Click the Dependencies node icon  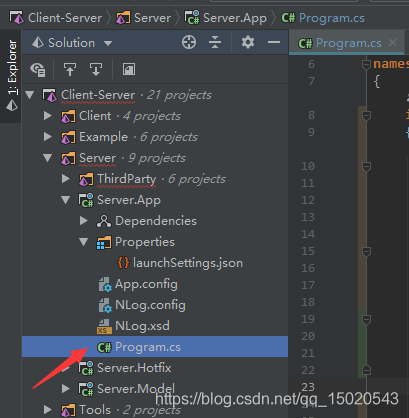[104, 221]
